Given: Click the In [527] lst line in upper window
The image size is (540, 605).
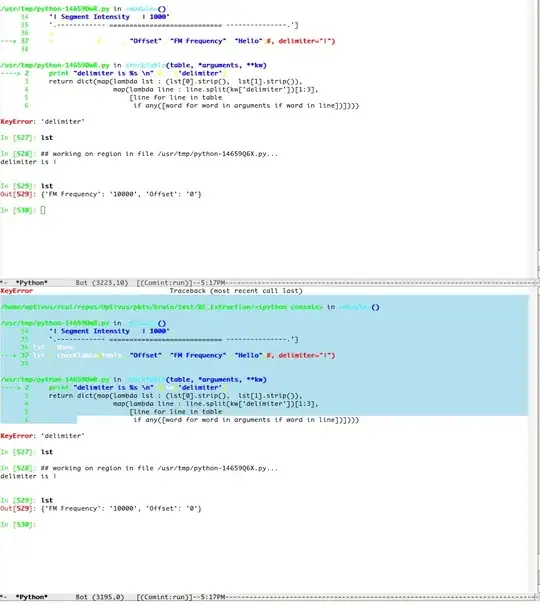Looking at the screenshot, I should pyautogui.click(x=27, y=138).
